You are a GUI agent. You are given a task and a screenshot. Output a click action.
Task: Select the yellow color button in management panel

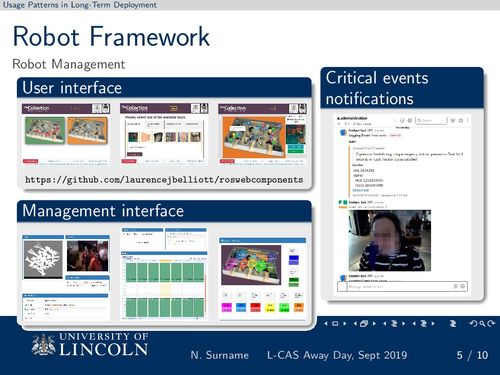[x=270, y=307]
